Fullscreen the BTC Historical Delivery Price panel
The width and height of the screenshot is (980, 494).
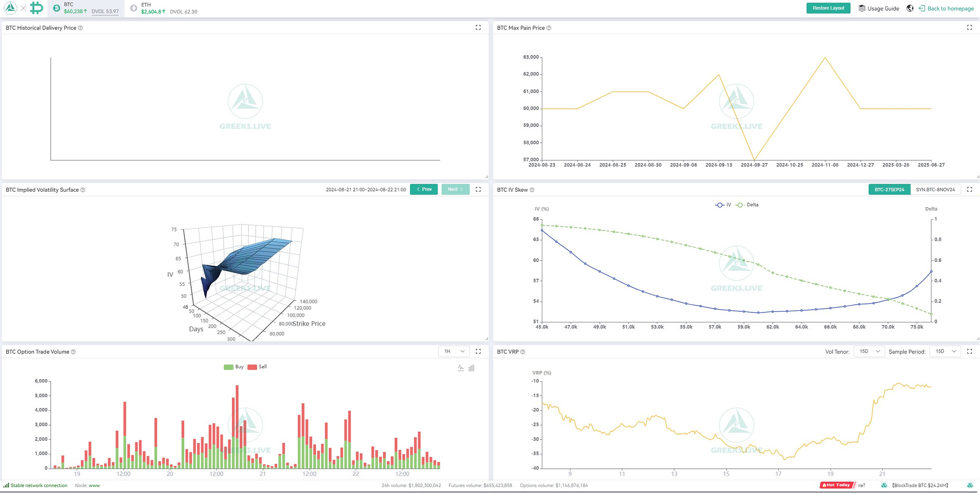click(x=478, y=27)
